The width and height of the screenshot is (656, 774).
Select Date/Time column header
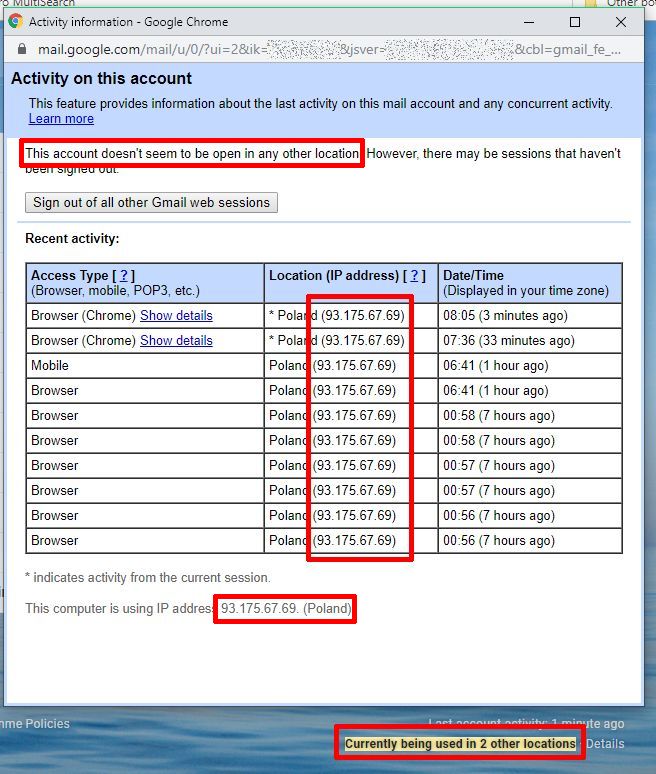click(x=530, y=283)
